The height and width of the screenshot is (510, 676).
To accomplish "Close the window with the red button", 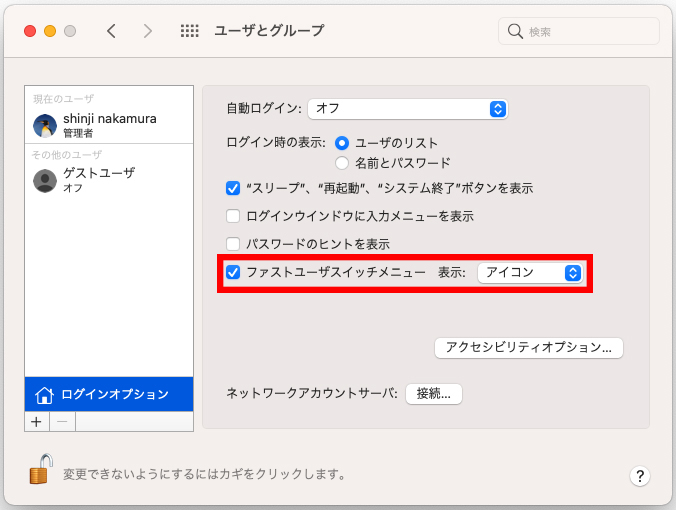I will [x=30, y=31].
